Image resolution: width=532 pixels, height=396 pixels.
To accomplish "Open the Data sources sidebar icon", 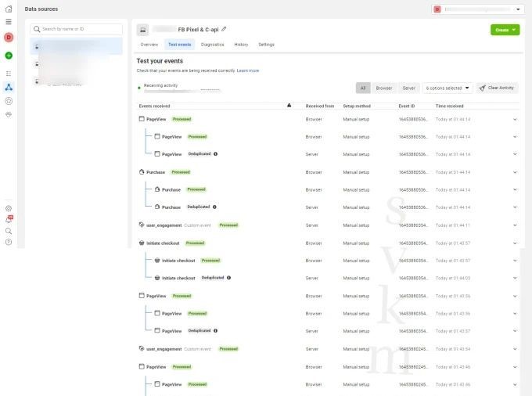I will (9, 87).
